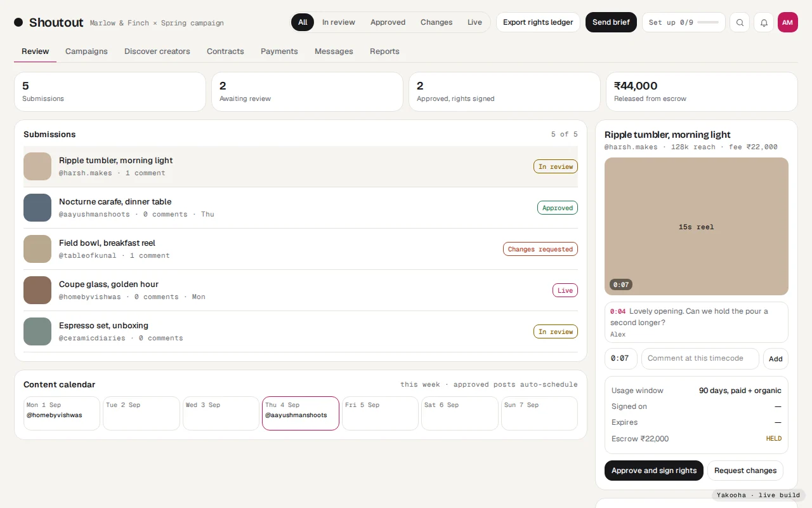Select the Review tab

[36, 51]
